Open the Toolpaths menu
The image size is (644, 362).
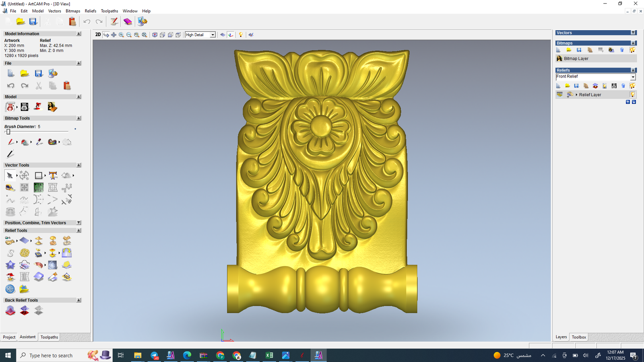click(109, 11)
